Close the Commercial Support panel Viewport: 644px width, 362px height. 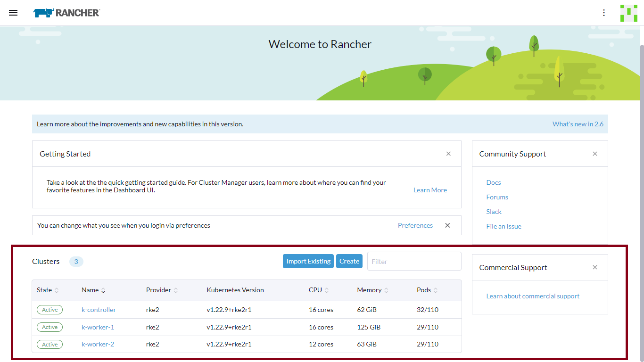tap(595, 267)
